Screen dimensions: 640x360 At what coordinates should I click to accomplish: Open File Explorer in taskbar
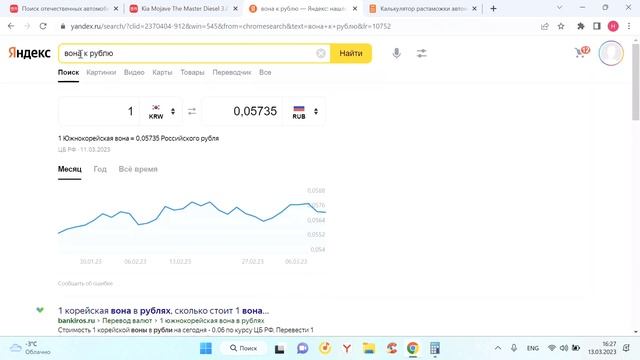click(369, 348)
